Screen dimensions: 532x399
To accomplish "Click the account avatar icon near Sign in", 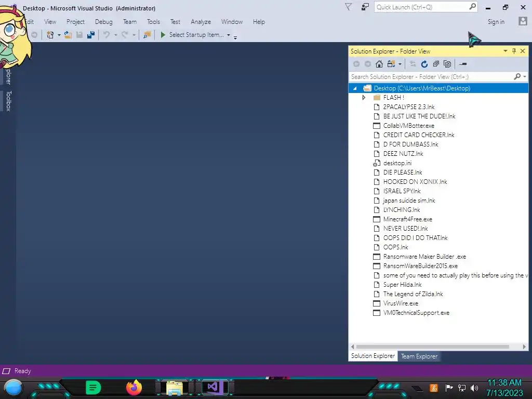I will click(x=523, y=21).
